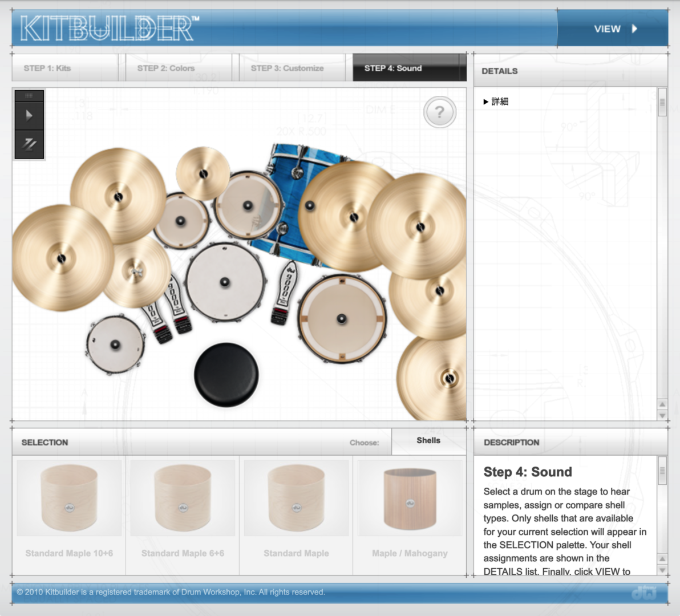Switch to STEP 1: Kits tab

(x=65, y=68)
